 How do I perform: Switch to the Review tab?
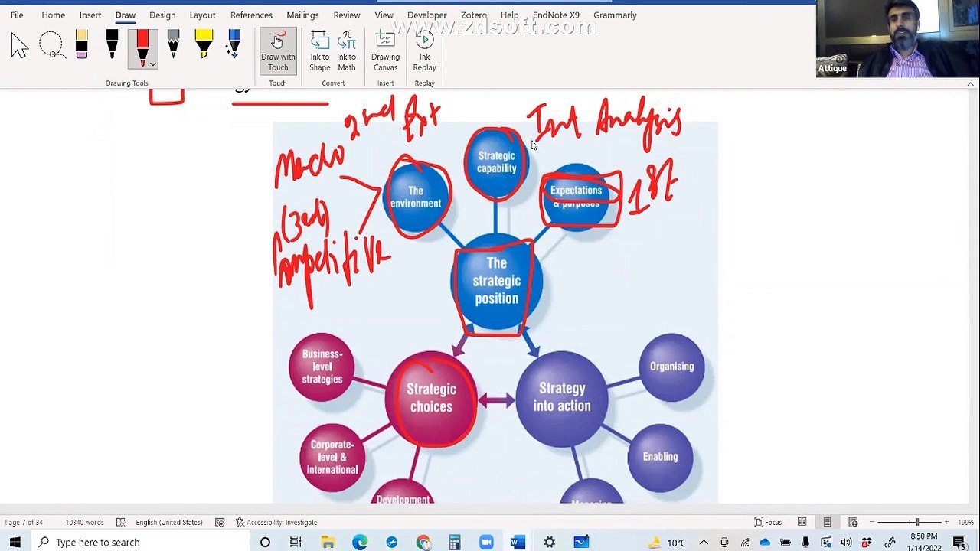tap(347, 15)
